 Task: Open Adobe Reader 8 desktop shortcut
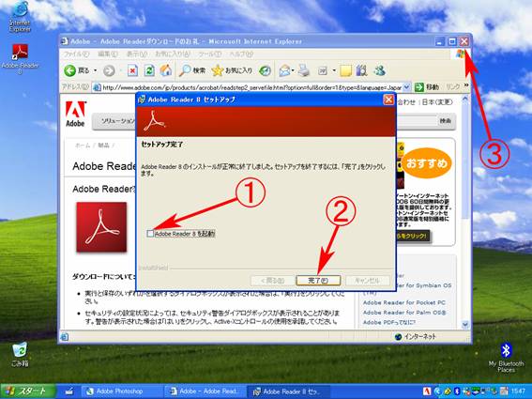click(x=20, y=59)
